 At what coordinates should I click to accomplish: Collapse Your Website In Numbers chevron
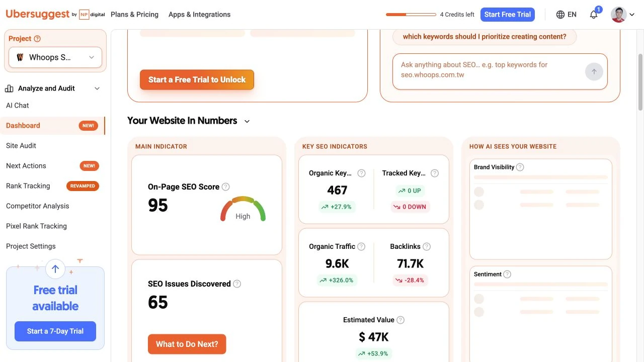tap(247, 121)
